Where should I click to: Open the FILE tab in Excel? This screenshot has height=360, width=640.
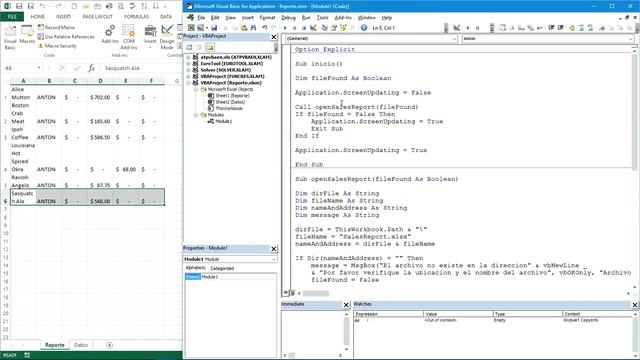12,17
